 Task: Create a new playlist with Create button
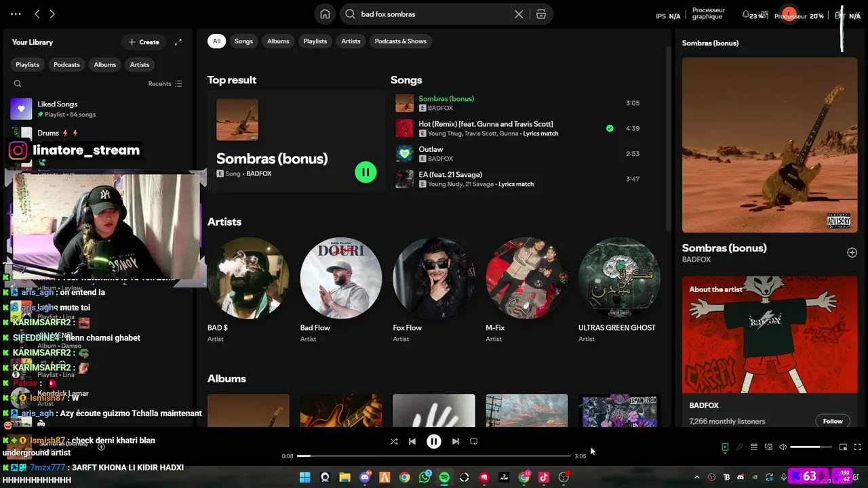(144, 42)
